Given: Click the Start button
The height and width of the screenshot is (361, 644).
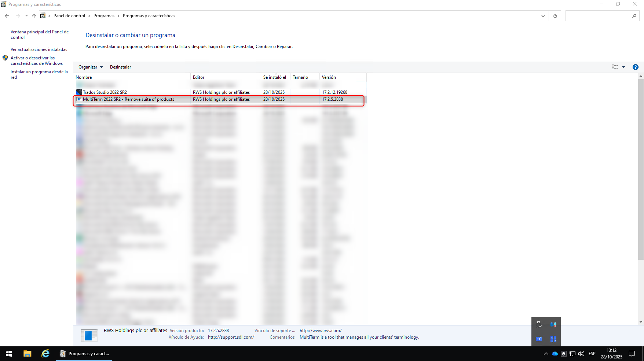Looking at the screenshot, I should click(x=8, y=353).
